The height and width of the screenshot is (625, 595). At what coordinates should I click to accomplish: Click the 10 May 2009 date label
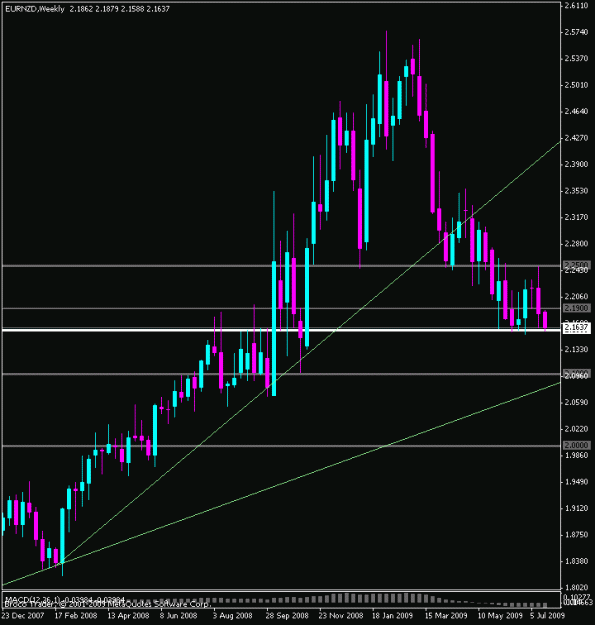coord(500,615)
